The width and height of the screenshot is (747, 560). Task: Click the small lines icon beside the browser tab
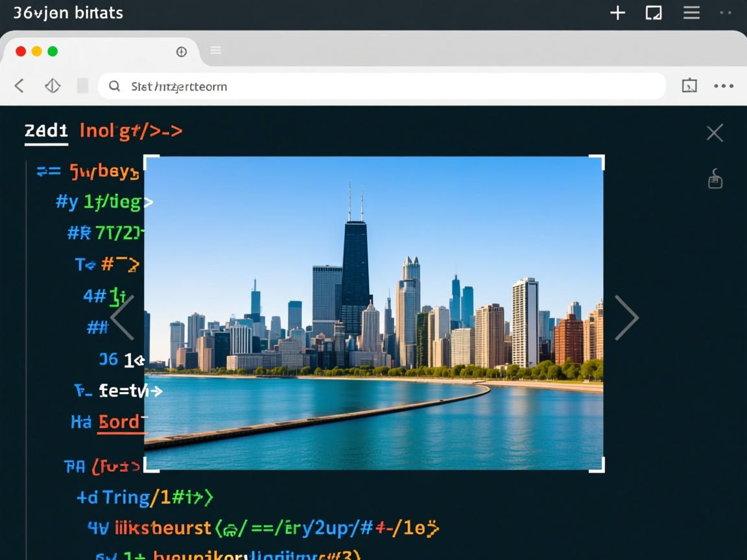(x=216, y=51)
